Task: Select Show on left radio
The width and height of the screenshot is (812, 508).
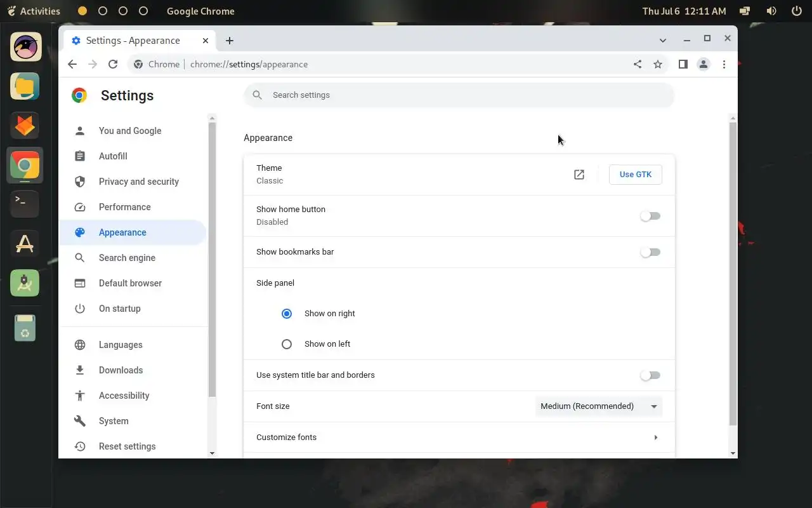Action: coord(287,344)
